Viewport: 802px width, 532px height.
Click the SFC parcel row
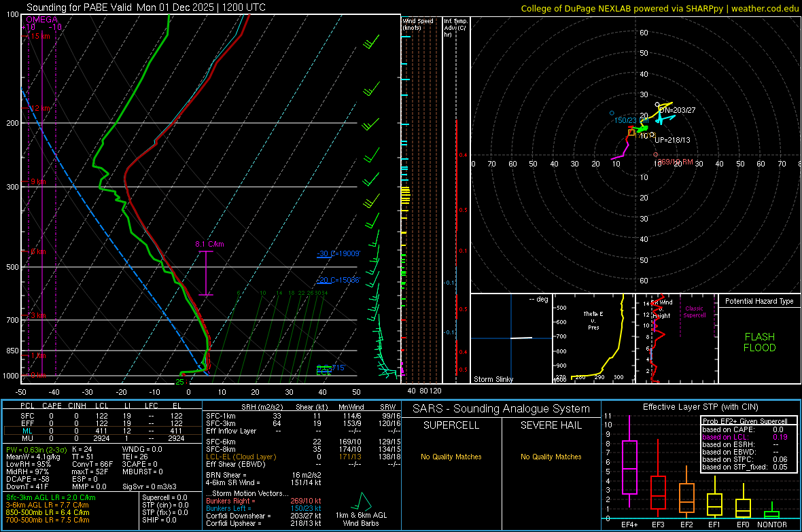pyautogui.click(x=101, y=416)
